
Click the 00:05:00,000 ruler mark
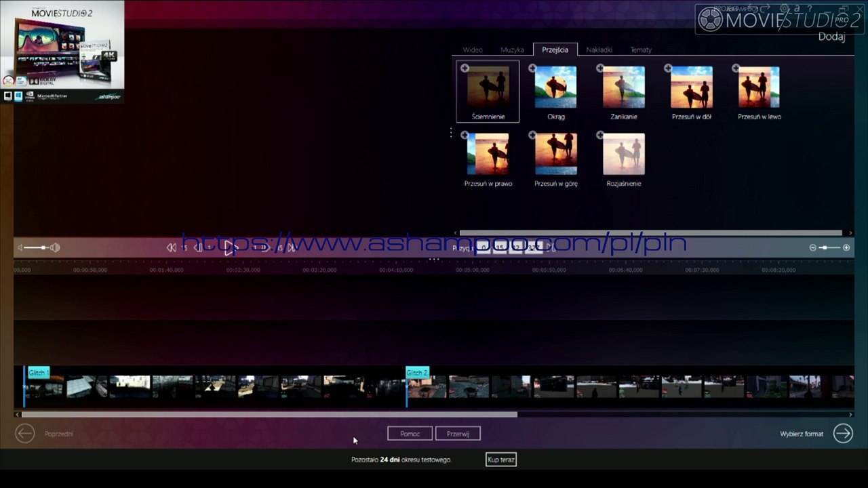[x=473, y=270]
